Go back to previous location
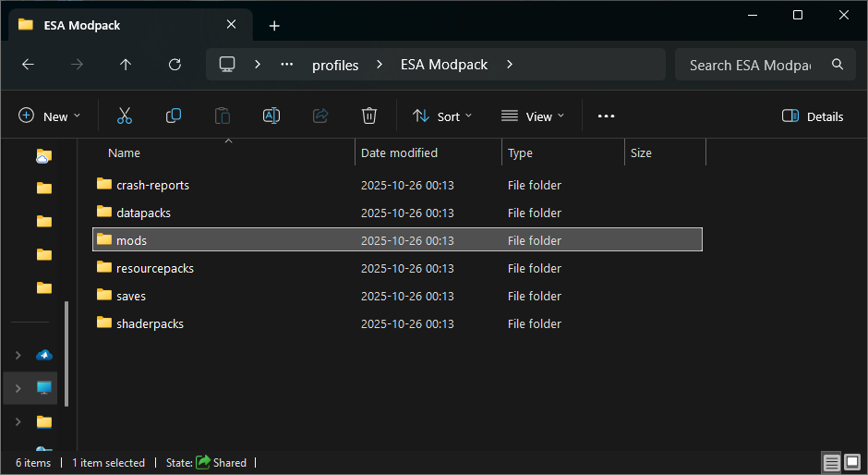The height and width of the screenshot is (475, 868). tap(28, 65)
